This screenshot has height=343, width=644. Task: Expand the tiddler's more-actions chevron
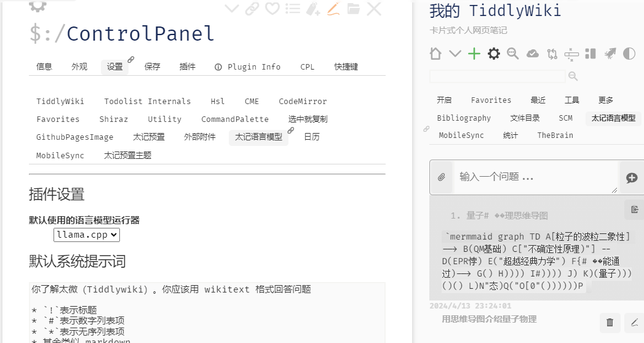click(x=231, y=9)
